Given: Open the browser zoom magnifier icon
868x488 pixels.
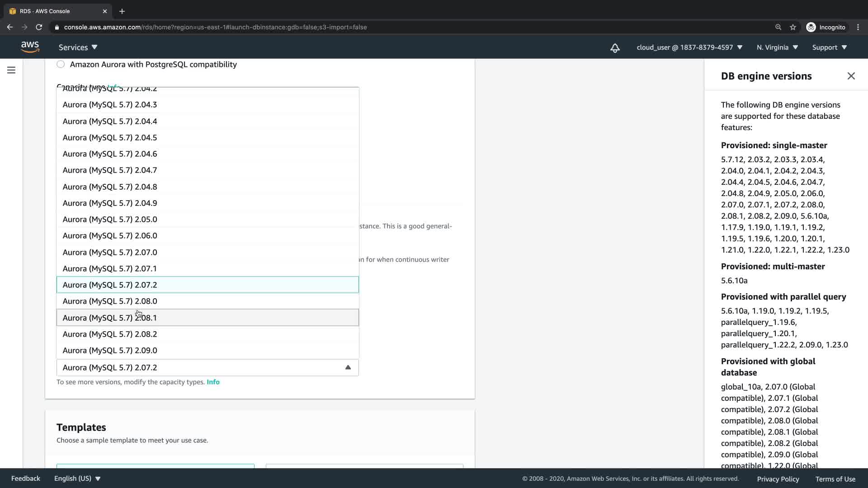Looking at the screenshot, I should pyautogui.click(x=778, y=27).
